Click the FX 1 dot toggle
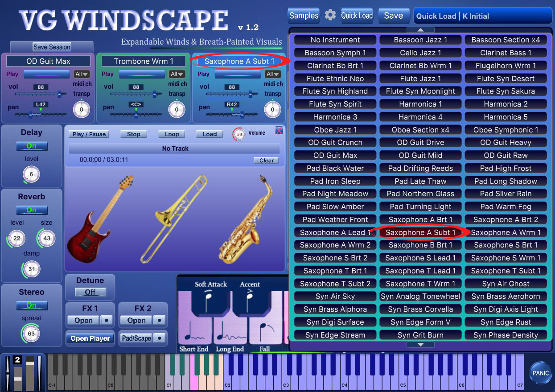 106,320
